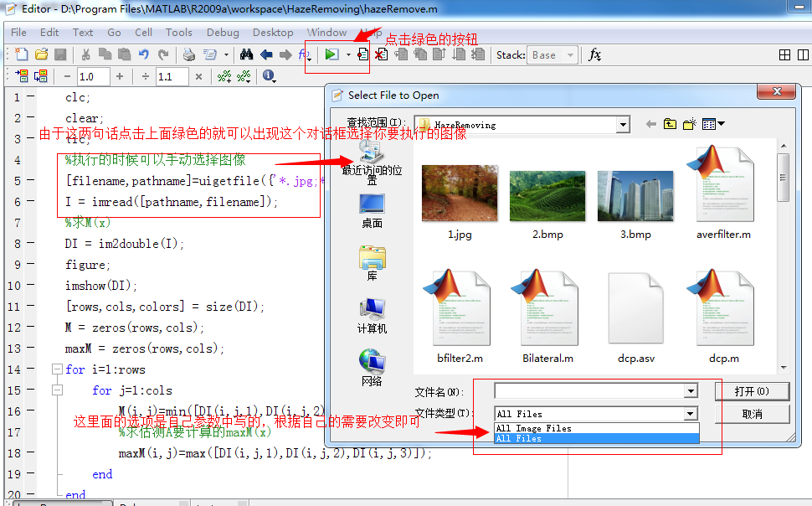Click the New M-file icon

click(x=22, y=54)
